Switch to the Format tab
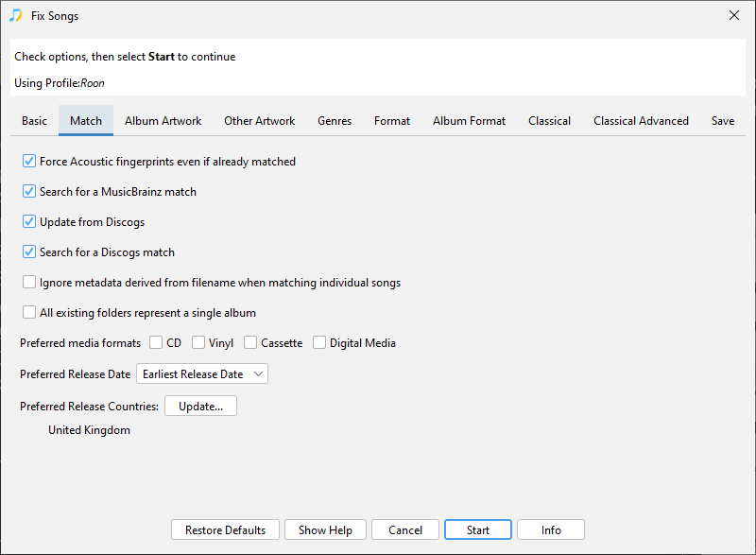The height and width of the screenshot is (555, 756). [x=392, y=121]
